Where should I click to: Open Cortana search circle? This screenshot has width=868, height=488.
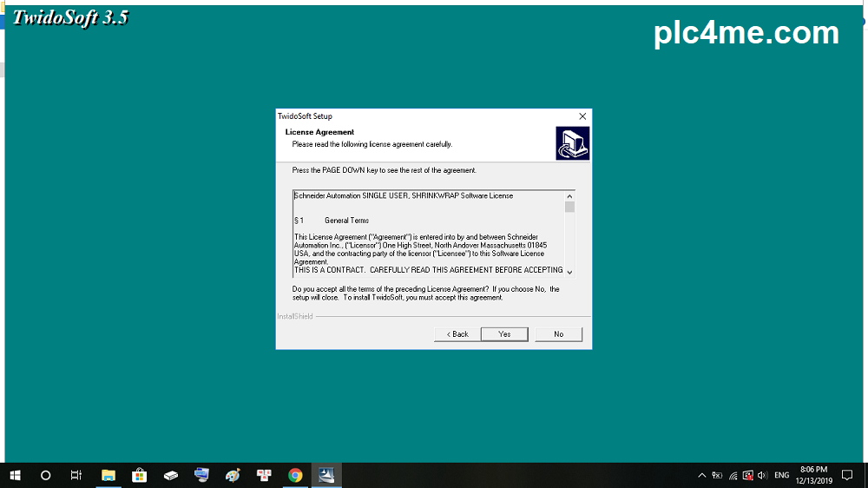point(46,475)
